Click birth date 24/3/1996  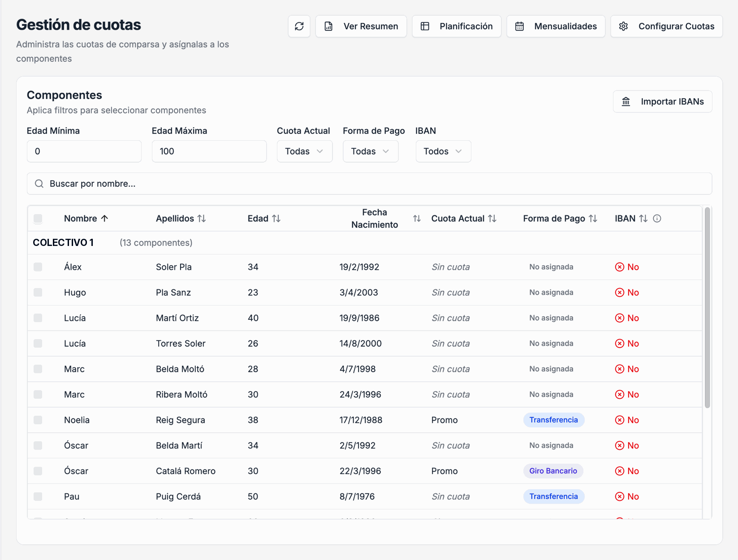pyautogui.click(x=360, y=395)
